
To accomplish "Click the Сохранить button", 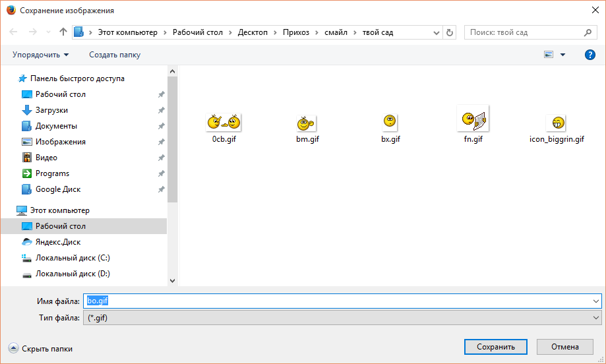I will [495, 346].
